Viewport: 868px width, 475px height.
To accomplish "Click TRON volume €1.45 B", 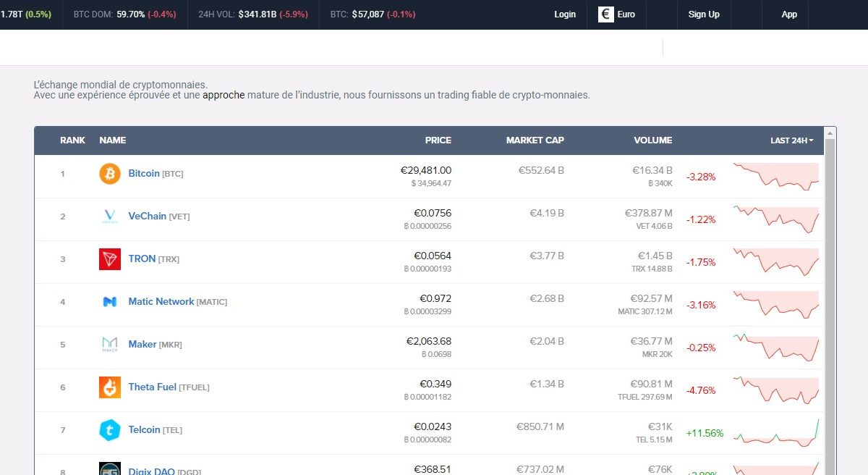I will click(x=655, y=256).
